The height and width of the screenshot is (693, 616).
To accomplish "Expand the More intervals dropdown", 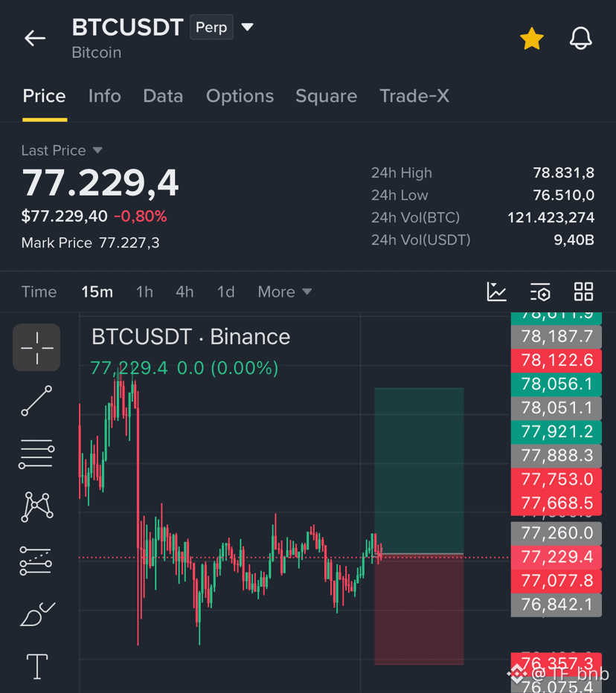I will pos(285,291).
